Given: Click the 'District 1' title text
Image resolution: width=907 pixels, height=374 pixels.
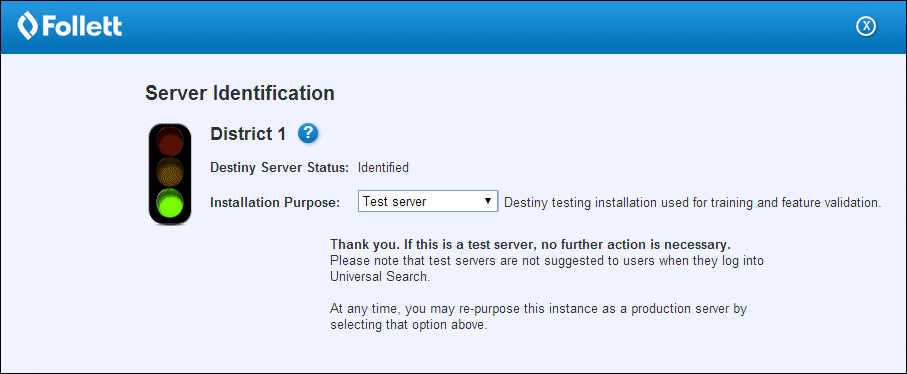Looking at the screenshot, I should tap(248, 134).
